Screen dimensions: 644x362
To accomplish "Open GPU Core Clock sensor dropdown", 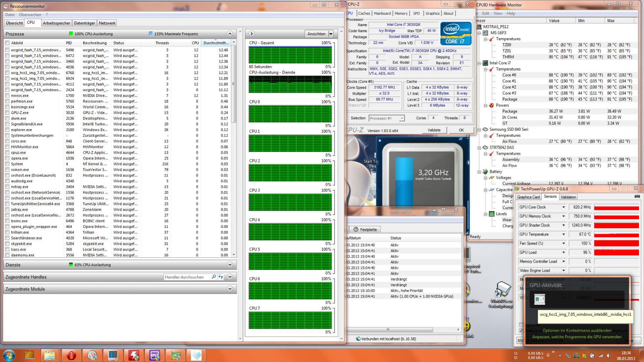I will [563, 207].
